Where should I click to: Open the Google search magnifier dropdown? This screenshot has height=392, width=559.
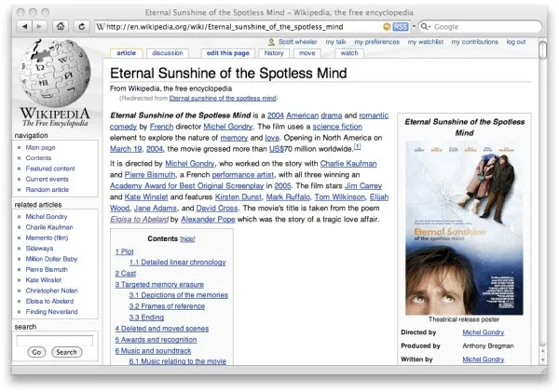(426, 27)
